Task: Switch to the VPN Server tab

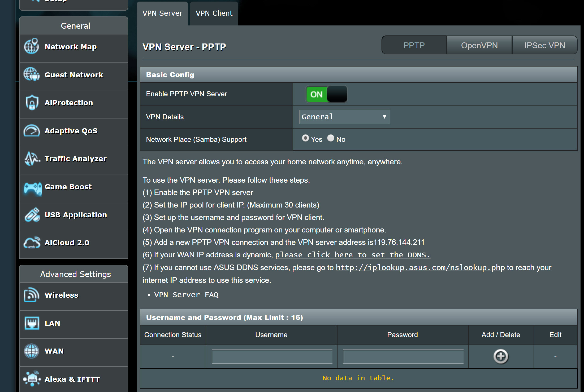Action: click(162, 13)
